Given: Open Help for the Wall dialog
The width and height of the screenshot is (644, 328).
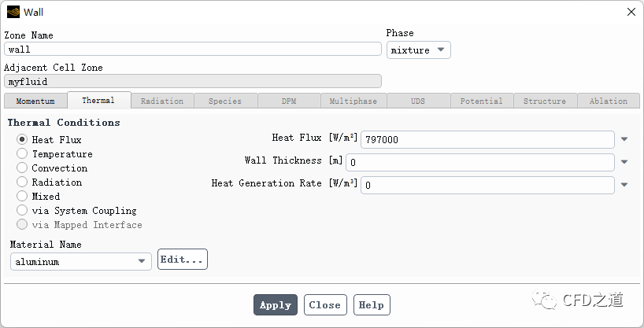Looking at the screenshot, I should click(372, 305).
